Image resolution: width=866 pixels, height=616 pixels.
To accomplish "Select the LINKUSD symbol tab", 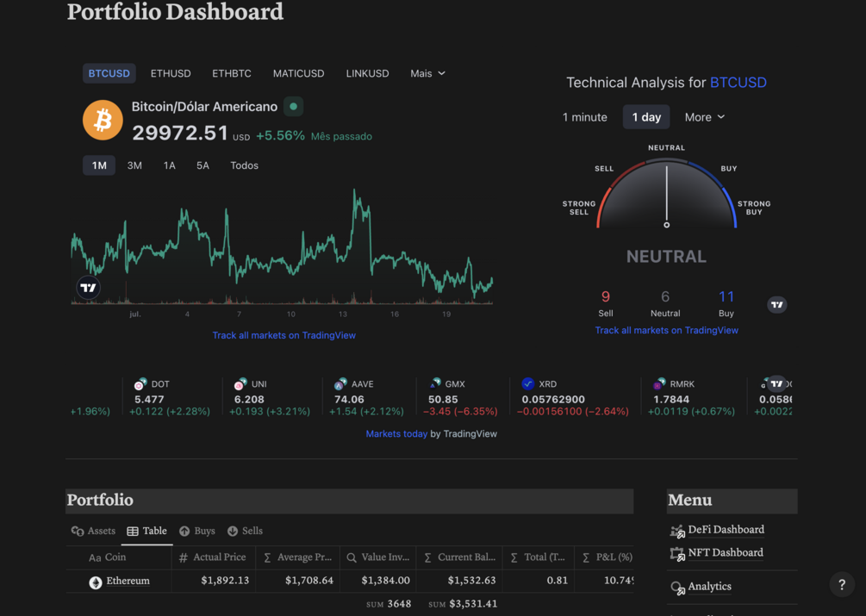I will coord(367,73).
